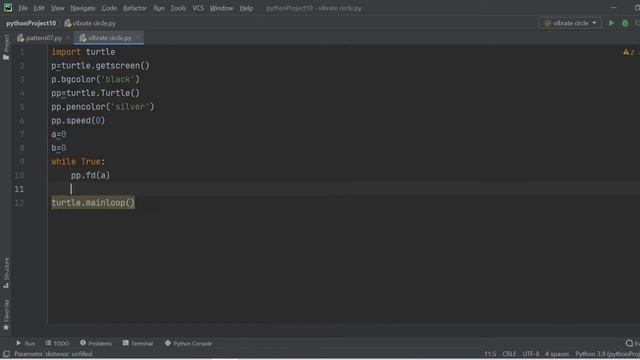Close the pattern07.py editor tab

(x=68, y=38)
